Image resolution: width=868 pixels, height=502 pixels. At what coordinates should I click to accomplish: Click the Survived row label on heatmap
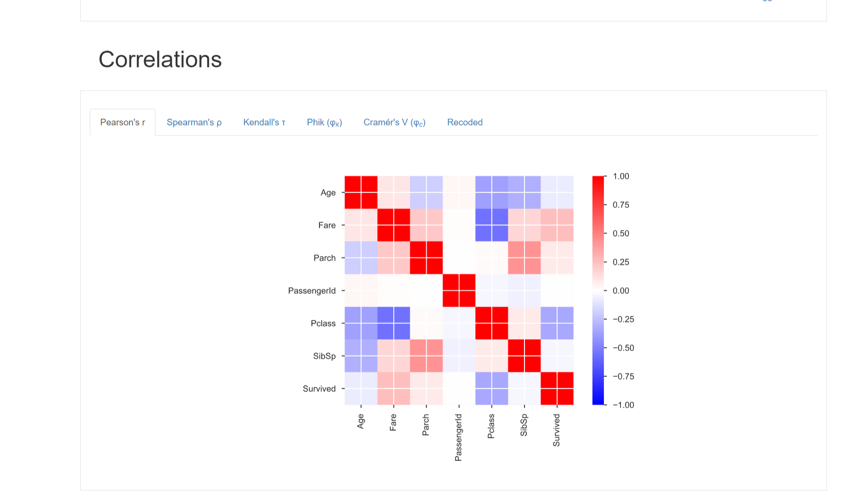[319, 389]
